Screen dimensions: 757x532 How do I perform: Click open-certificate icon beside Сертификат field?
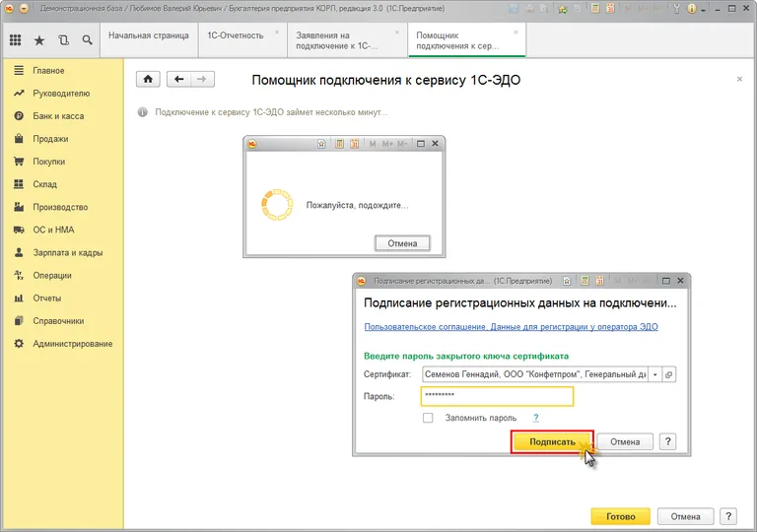(668, 374)
